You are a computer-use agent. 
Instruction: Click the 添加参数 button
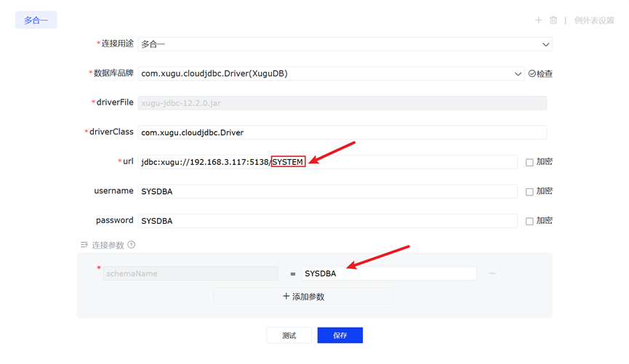303,296
